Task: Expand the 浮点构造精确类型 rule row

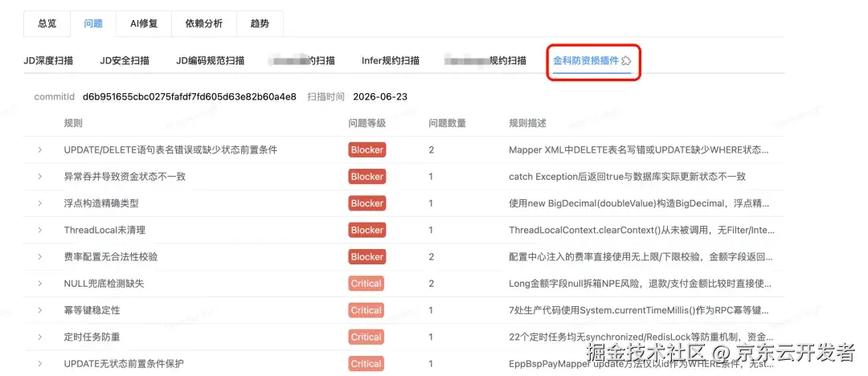Action: pos(40,203)
